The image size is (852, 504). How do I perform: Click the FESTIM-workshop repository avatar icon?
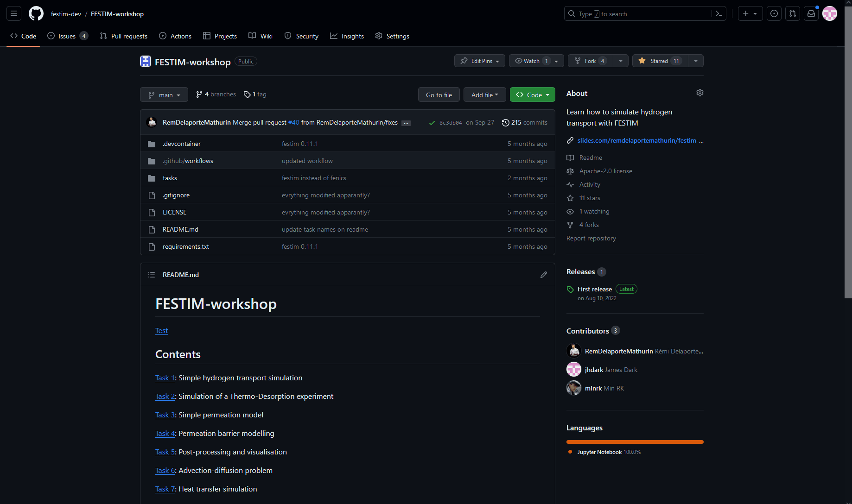146,61
